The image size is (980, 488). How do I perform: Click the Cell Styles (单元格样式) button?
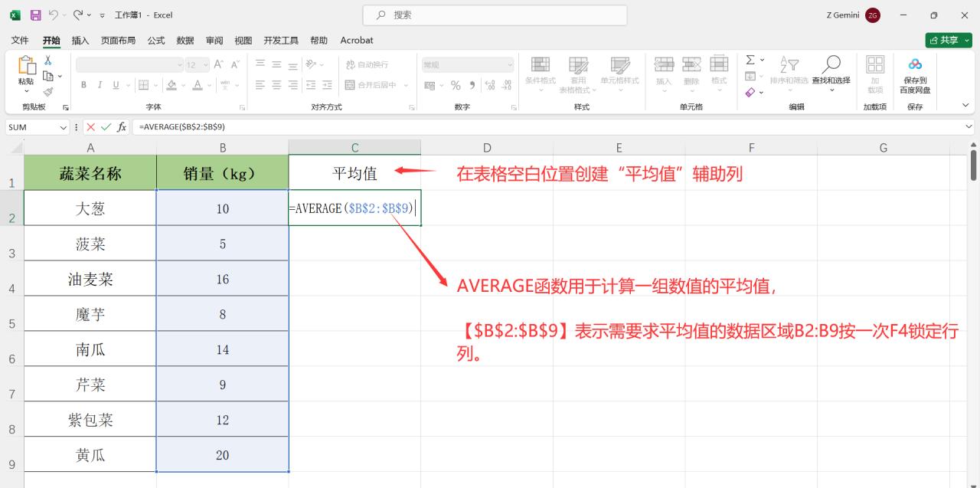(619, 75)
